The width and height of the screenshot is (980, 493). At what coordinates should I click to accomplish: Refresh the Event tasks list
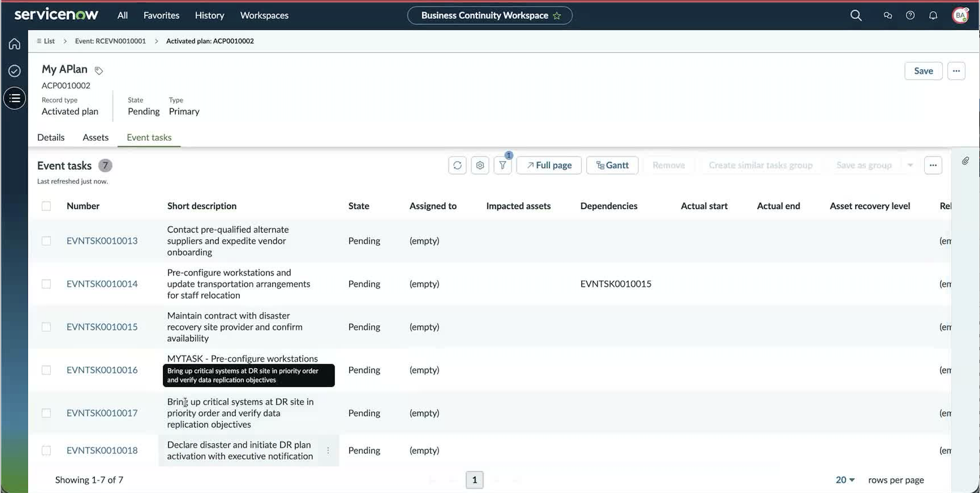457,165
